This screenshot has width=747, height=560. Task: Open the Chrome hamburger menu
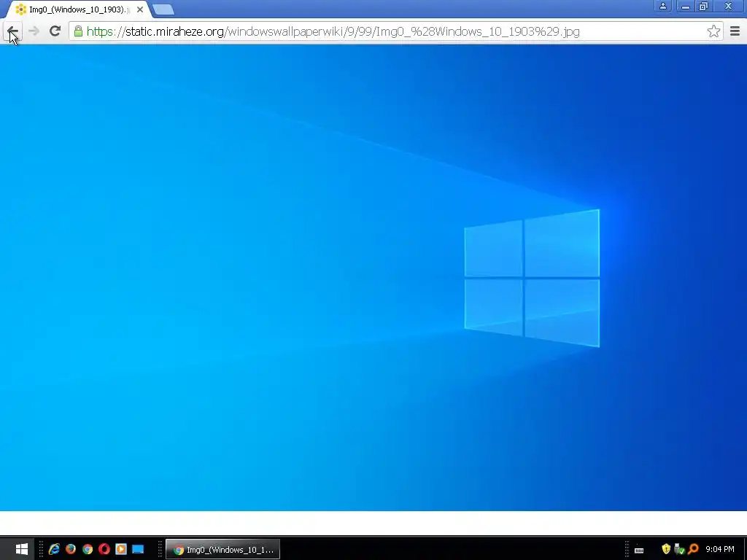click(x=735, y=31)
